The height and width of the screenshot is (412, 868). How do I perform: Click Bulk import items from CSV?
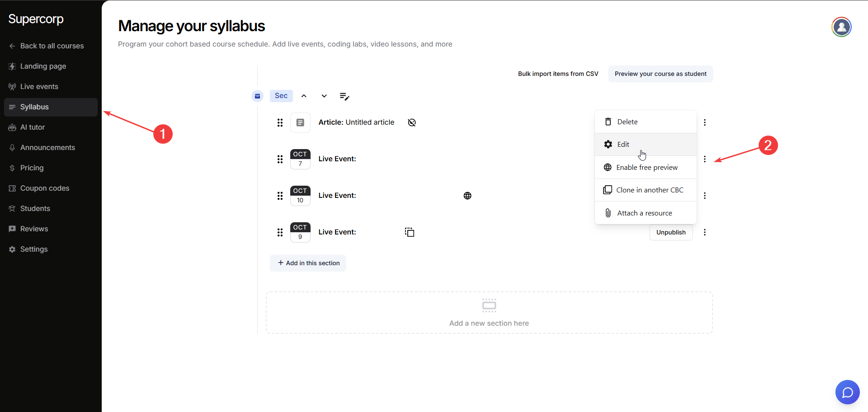tap(558, 74)
